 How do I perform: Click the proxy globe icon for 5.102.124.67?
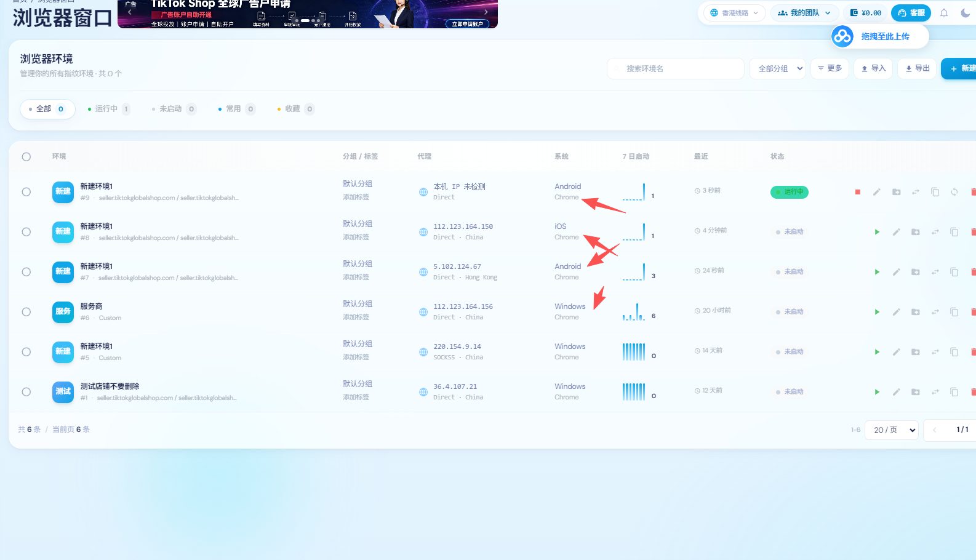point(423,272)
